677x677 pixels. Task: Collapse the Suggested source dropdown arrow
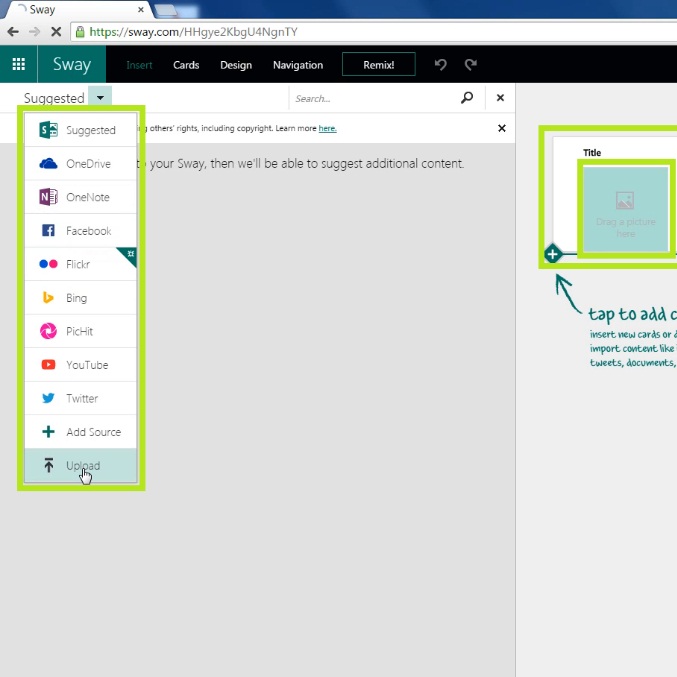click(x=100, y=97)
